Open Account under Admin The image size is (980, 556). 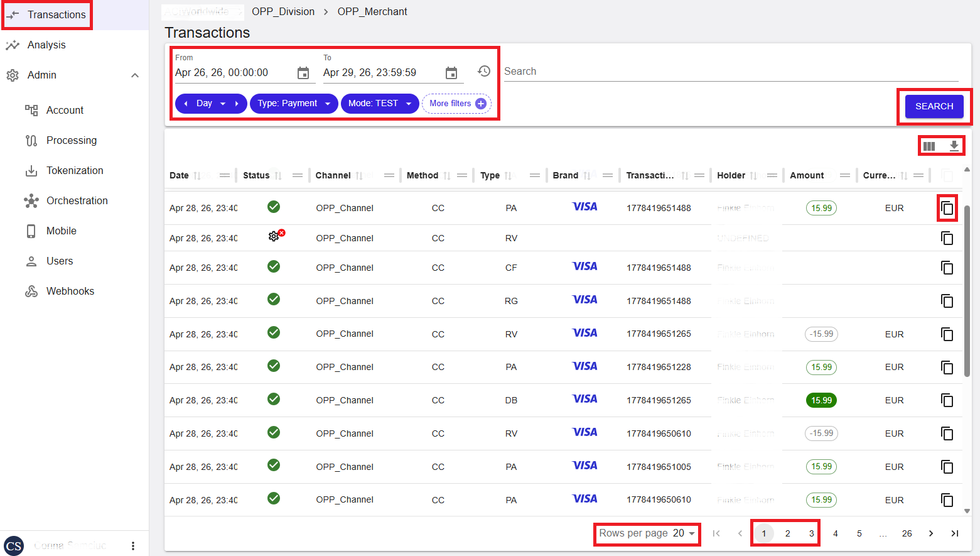pyautogui.click(x=65, y=110)
